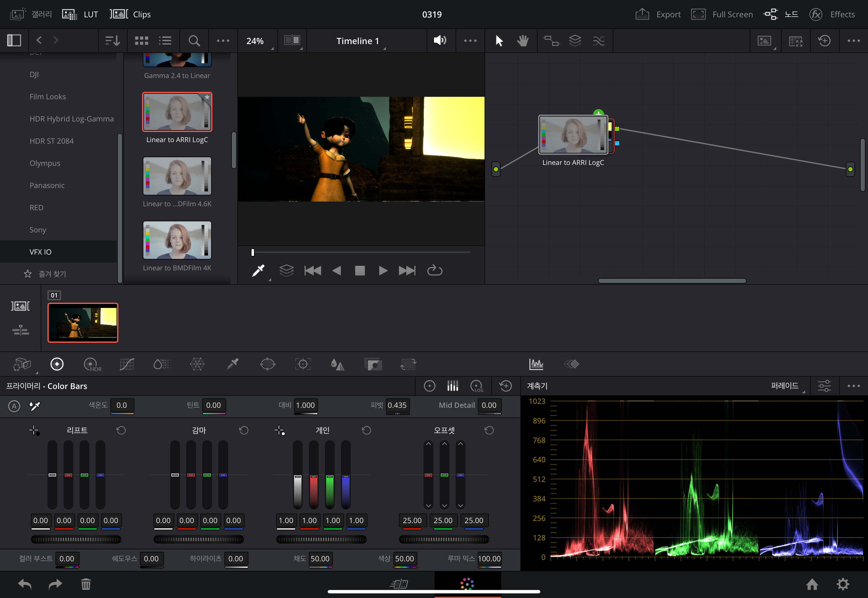Viewport: 868px width, 598px height.
Task: Select the Sony LUT folder
Action: 38,230
